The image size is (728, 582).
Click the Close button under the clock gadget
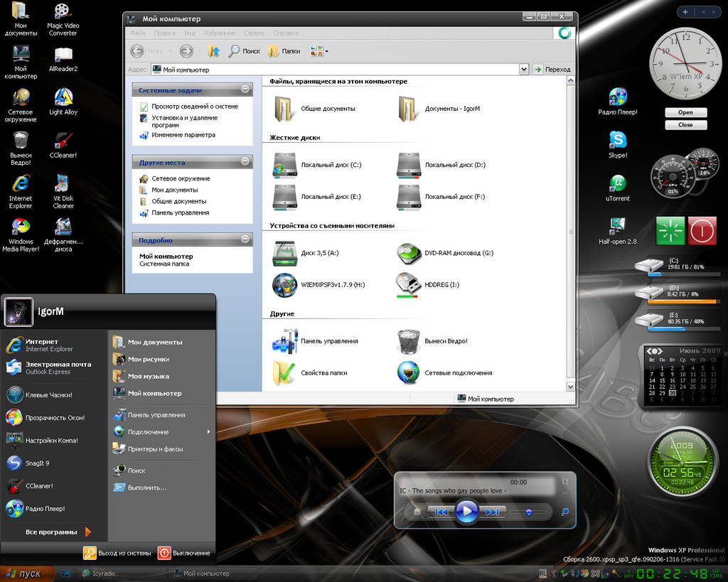pyautogui.click(x=686, y=125)
